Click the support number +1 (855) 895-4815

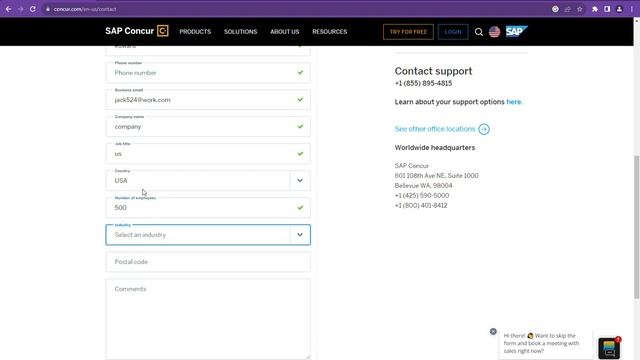(423, 83)
